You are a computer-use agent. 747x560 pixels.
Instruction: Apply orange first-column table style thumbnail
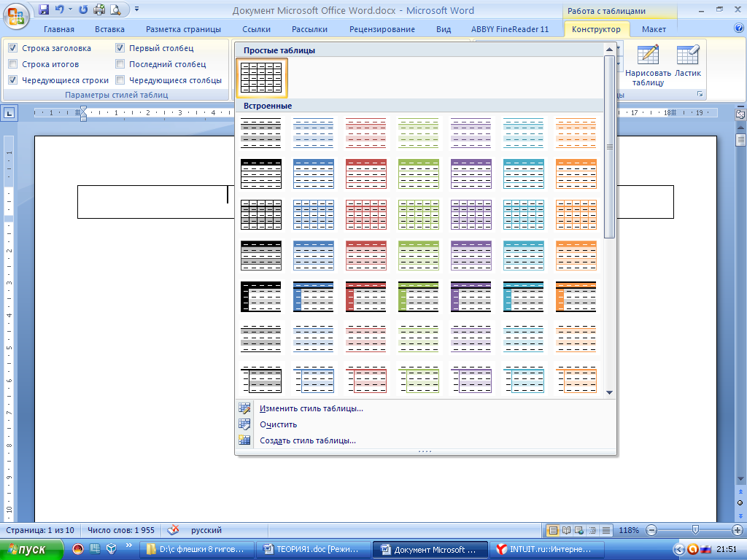click(x=576, y=297)
